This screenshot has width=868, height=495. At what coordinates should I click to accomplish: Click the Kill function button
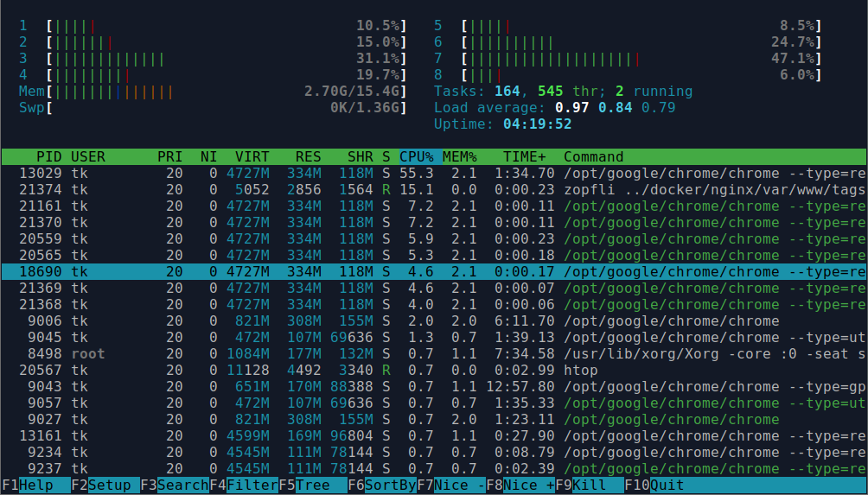click(590, 485)
